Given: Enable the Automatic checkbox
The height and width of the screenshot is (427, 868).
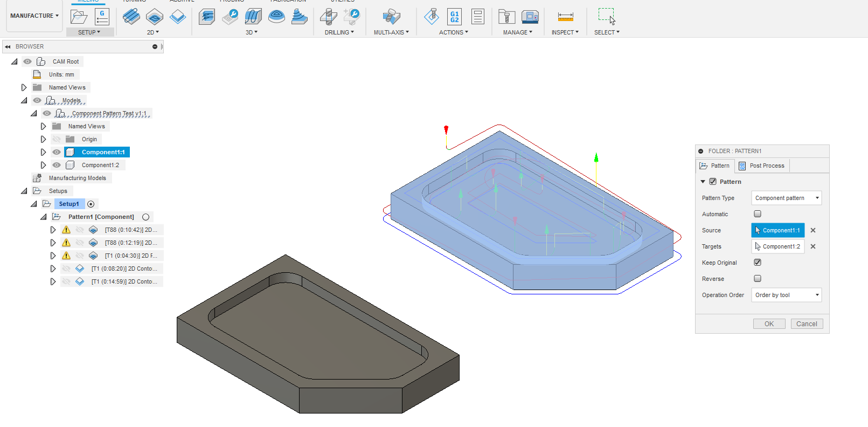Looking at the screenshot, I should (758, 214).
